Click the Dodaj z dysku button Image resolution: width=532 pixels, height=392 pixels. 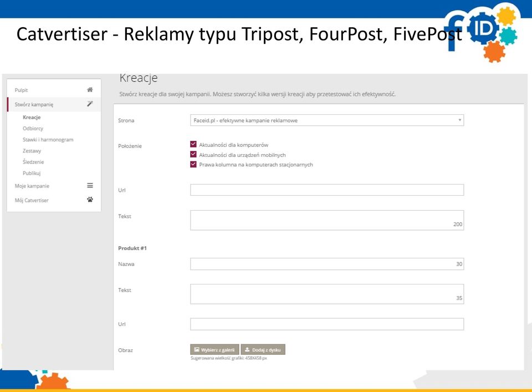tap(263, 349)
